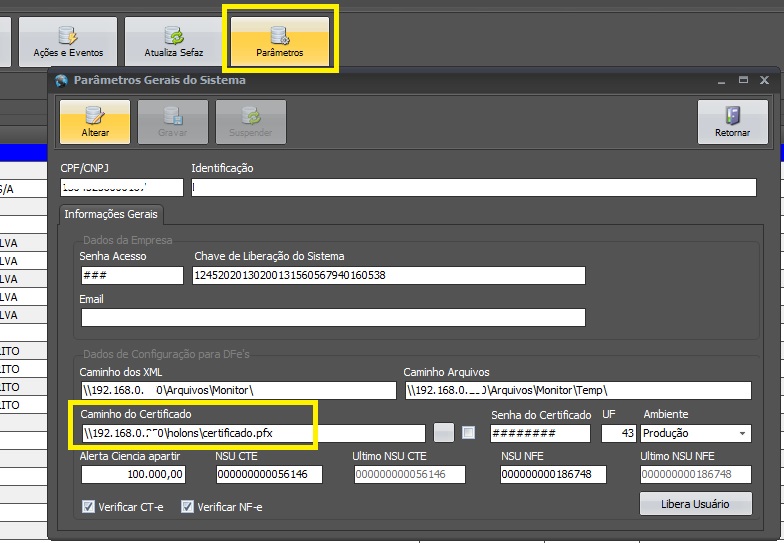784x543 pixels.
Task: Click the Retornar button
Action: [732, 122]
